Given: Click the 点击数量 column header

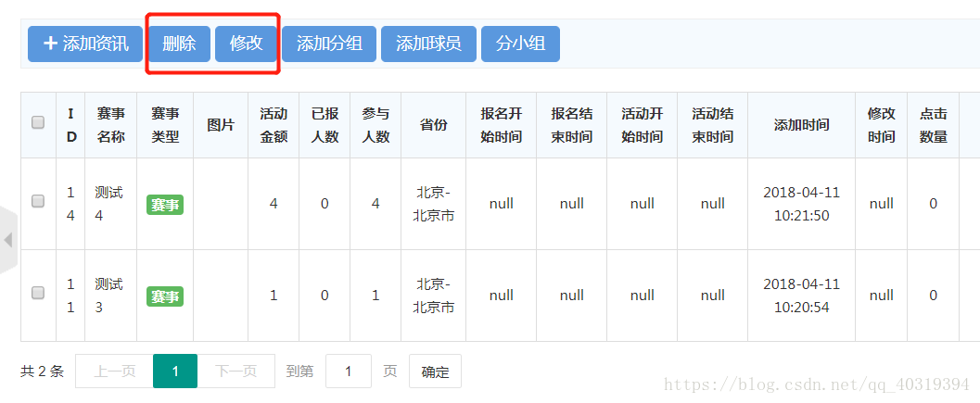Looking at the screenshot, I should point(933,125).
